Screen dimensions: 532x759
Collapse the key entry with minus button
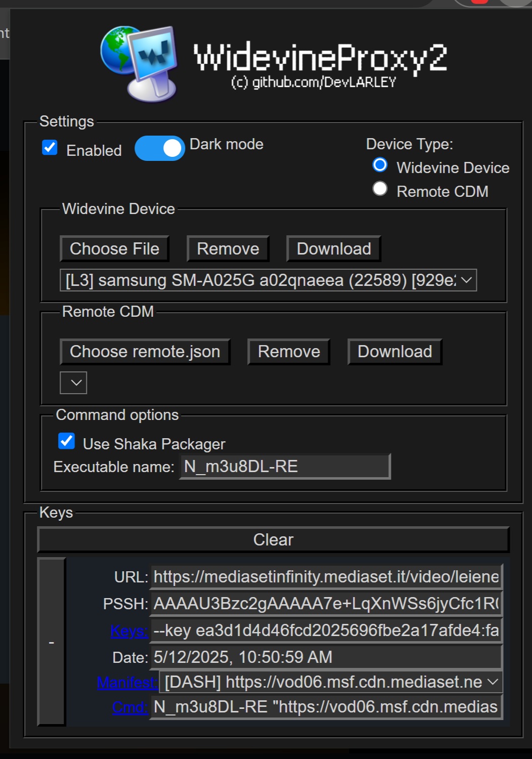(52, 642)
